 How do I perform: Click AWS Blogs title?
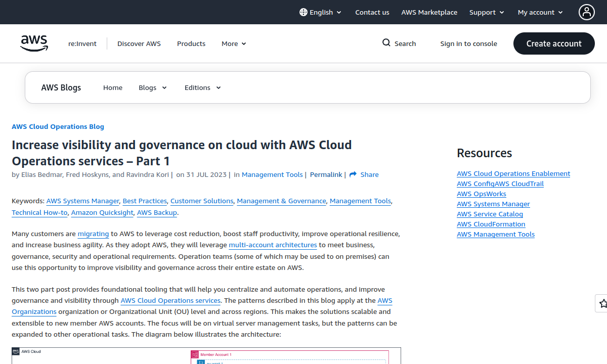tap(61, 87)
